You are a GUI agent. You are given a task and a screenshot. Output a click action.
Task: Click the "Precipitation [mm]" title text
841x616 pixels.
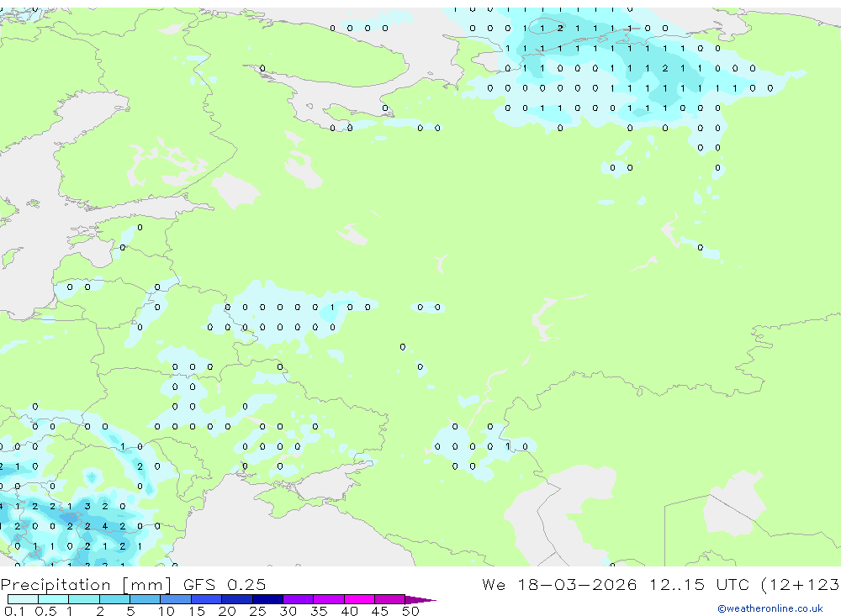[x=86, y=585]
